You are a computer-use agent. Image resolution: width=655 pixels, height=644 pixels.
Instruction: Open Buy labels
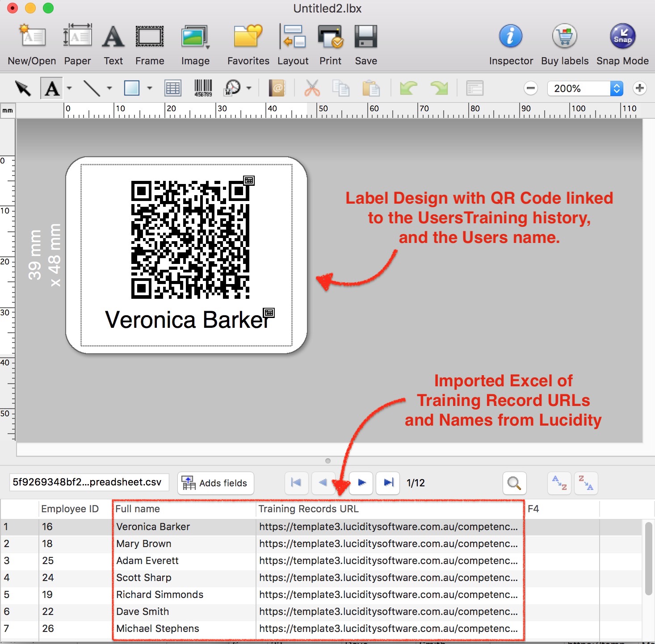(564, 43)
